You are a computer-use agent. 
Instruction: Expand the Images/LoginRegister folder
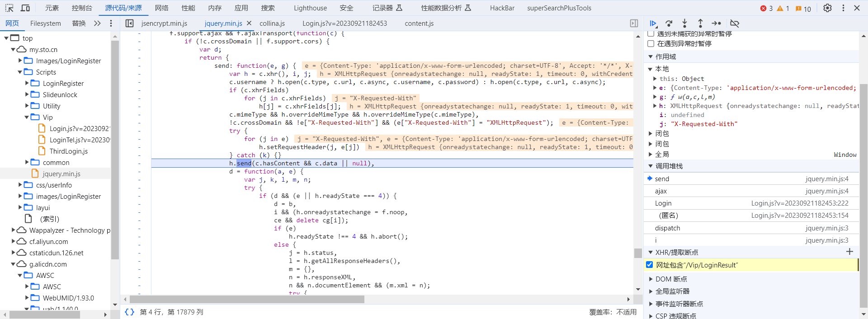pos(20,61)
